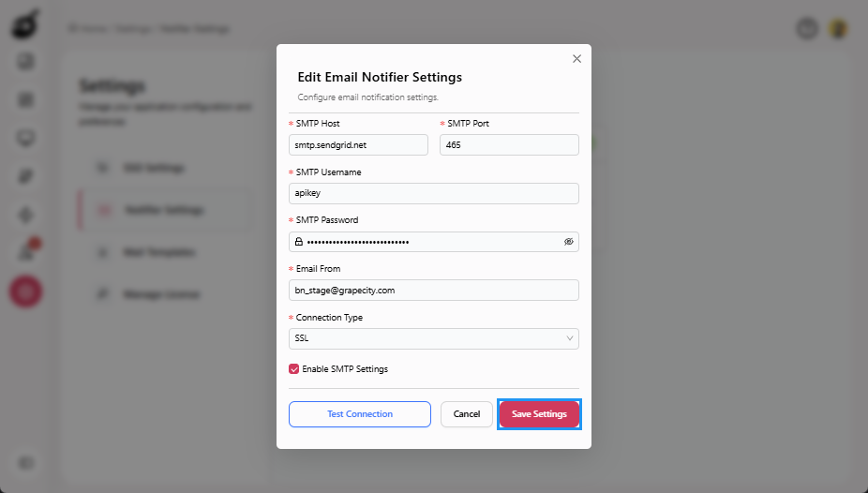Close the Edit Email Notifier Settings dialog
The height and width of the screenshot is (493, 868).
pyautogui.click(x=576, y=59)
